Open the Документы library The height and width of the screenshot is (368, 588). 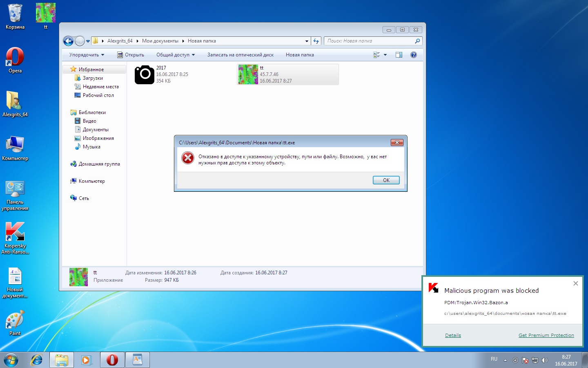(96, 130)
